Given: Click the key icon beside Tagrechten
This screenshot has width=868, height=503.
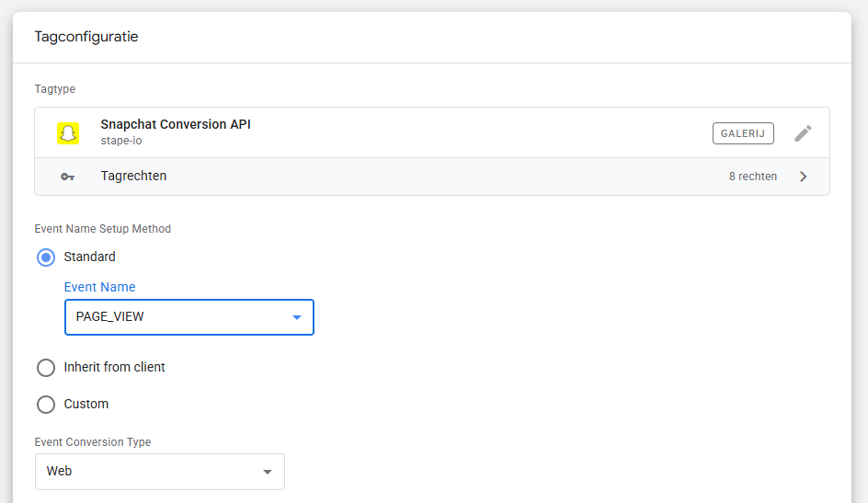Looking at the screenshot, I should click(67, 177).
